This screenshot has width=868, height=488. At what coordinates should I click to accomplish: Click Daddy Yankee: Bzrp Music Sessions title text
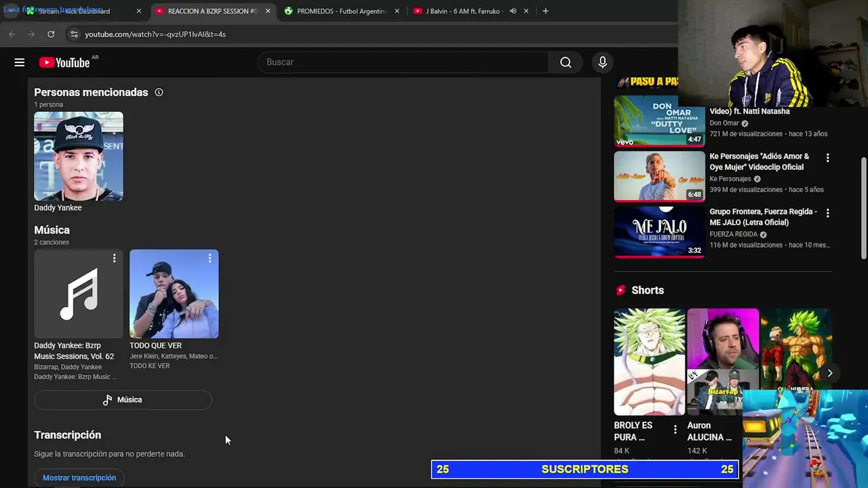pyautogui.click(x=74, y=351)
